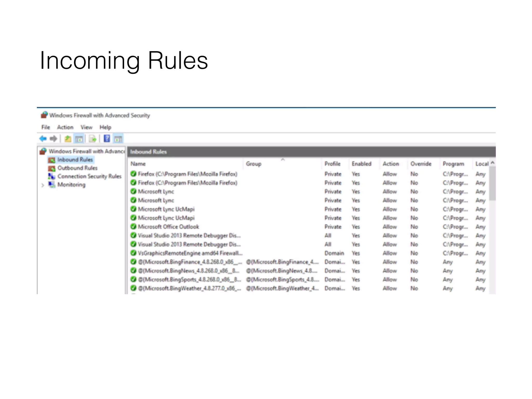Click the vertical scrollbar thumb
Screen dimensions: 532x399
tap(493, 183)
